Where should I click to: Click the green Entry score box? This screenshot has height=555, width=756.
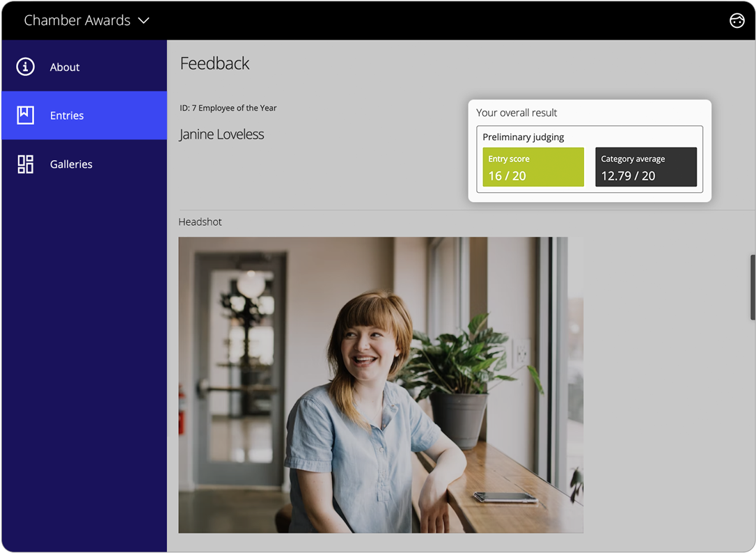[x=533, y=167]
